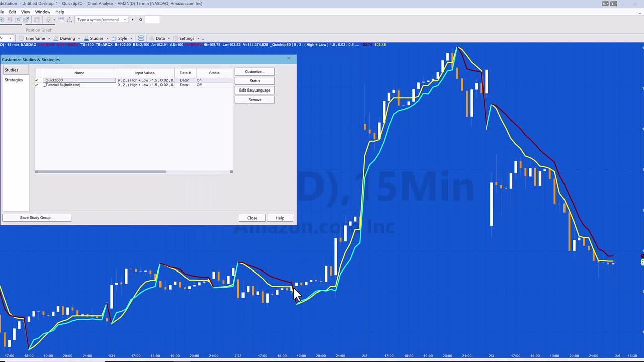Viewport: 644px width, 362px height.
Task: Open the Drawing dropdown arrow
Action: point(79,38)
